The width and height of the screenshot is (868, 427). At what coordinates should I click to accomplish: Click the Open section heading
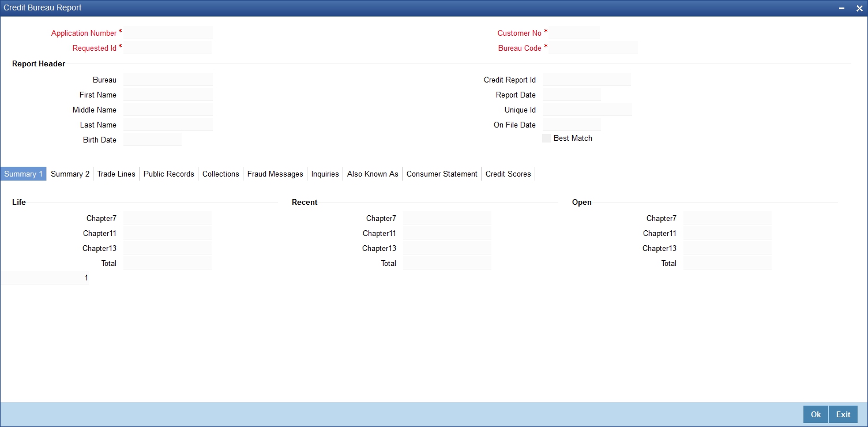pos(582,203)
